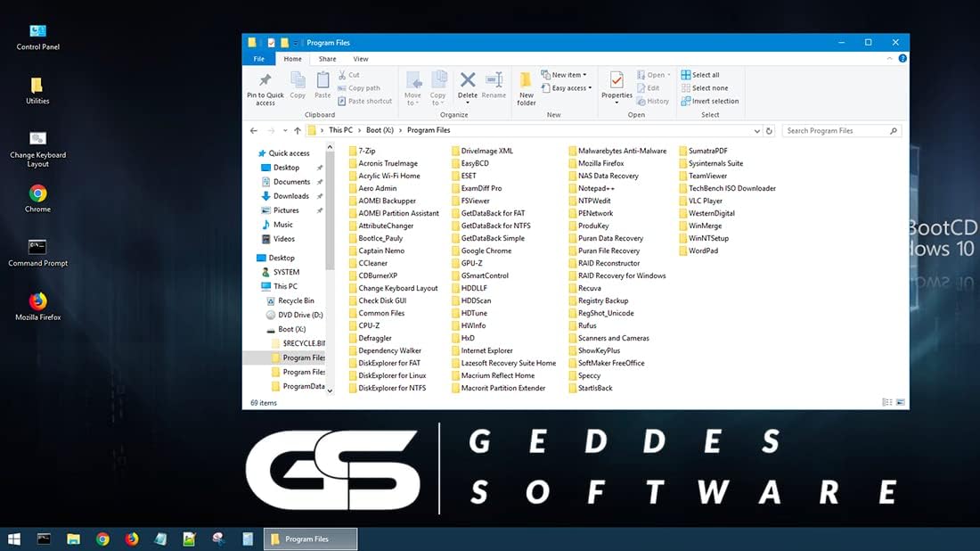Select Downloads in the navigation pane
The image size is (980, 551).
point(290,196)
